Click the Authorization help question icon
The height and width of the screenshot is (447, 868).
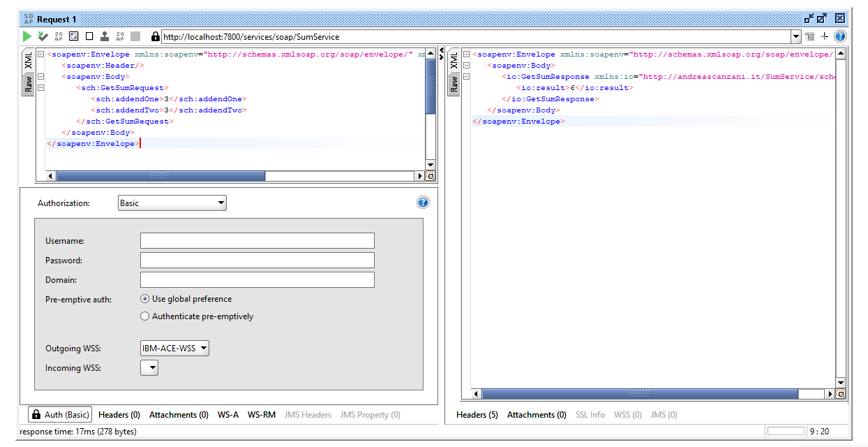(423, 203)
